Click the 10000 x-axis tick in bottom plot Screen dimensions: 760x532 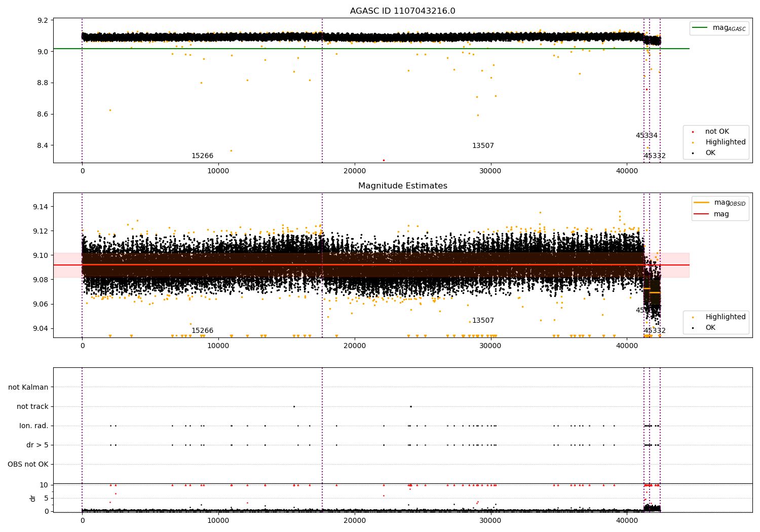[218, 521]
